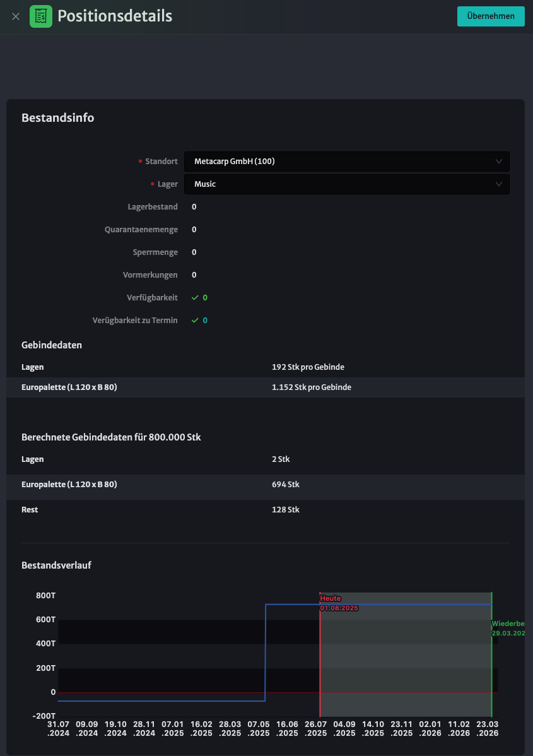The height and width of the screenshot is (756, 533).
Task: Click the 14.10.2025 x-axis date label
Action: (x=373, y=728)
